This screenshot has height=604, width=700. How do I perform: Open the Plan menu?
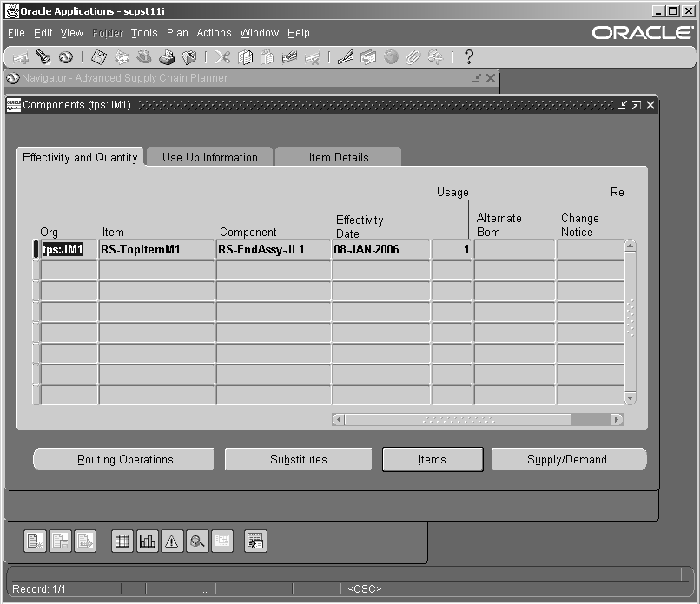click(177, 33)
